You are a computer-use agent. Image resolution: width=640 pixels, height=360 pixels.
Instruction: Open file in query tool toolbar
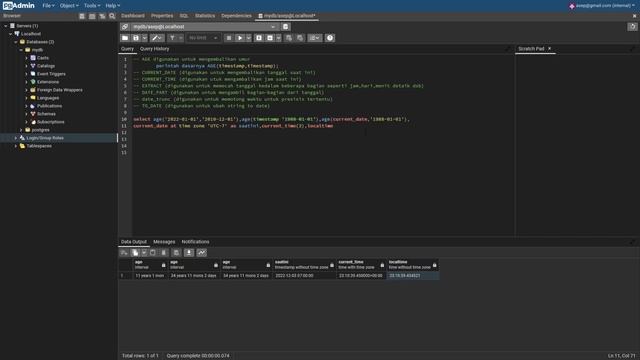tap(125, 38)
